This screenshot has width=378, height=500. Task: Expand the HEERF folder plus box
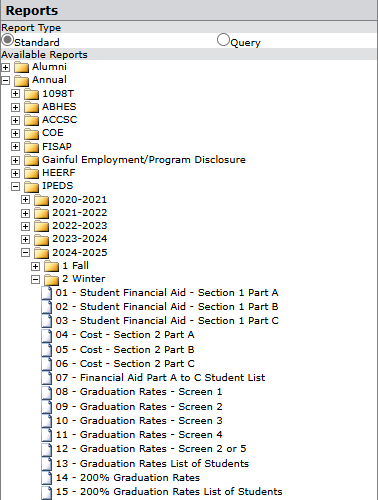coord(15,173)
